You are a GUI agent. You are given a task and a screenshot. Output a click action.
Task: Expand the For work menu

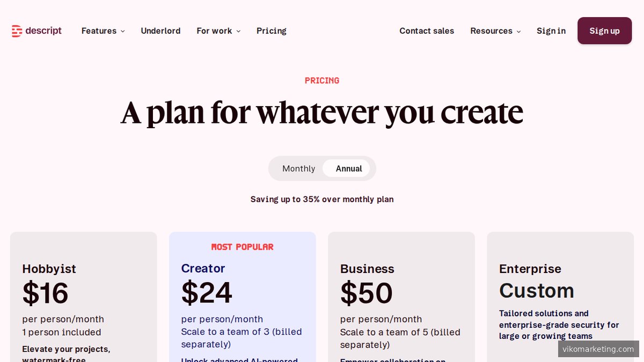[x=218, y=31]
